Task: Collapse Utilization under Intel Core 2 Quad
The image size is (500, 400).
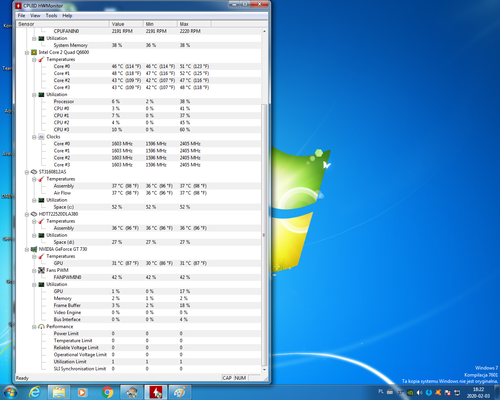Action: pos(34,95)
